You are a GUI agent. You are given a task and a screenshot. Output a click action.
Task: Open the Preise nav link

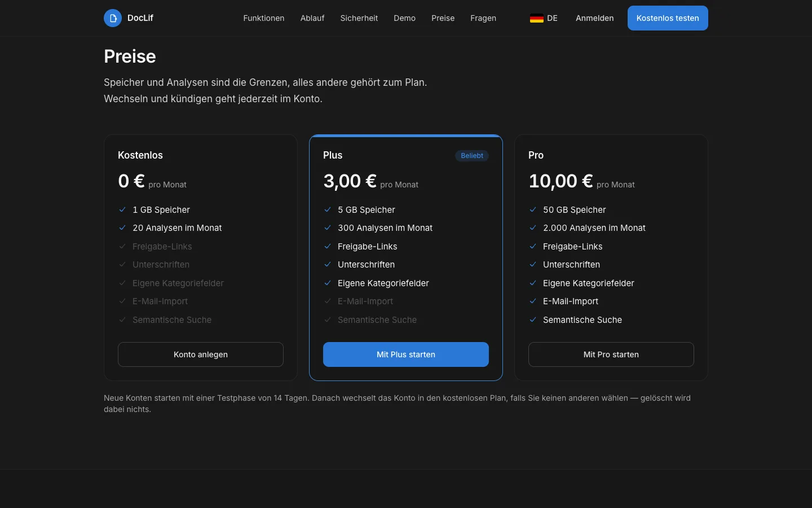(443, 18)
